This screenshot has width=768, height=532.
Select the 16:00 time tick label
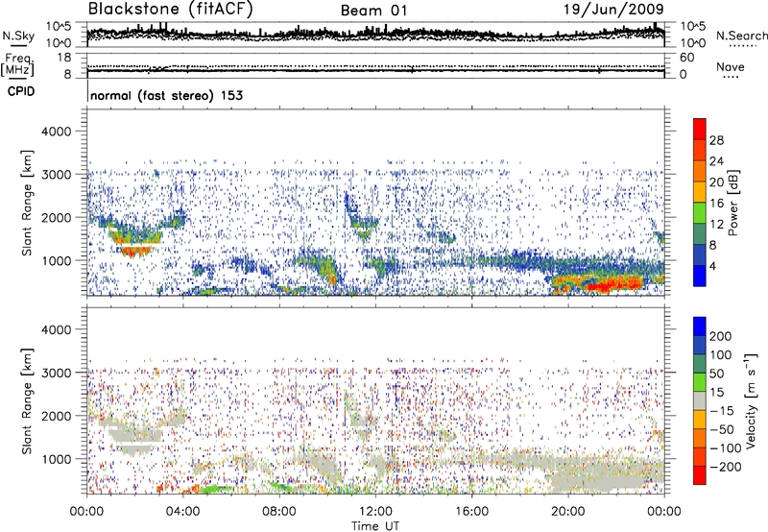[x=471, y=512]
